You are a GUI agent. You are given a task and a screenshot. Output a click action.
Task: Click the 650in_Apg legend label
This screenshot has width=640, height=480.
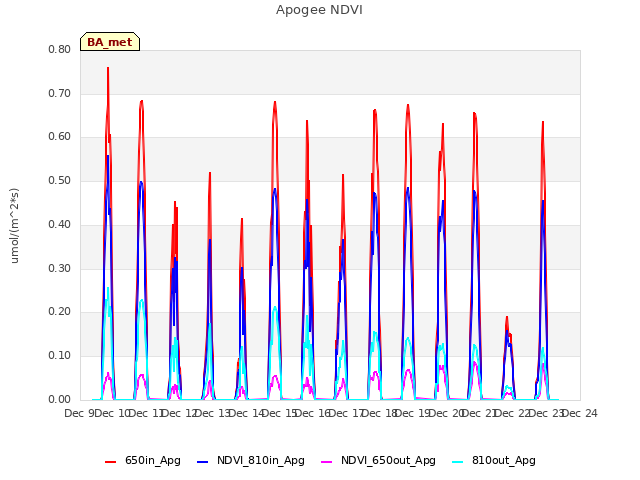click(153, 460)
